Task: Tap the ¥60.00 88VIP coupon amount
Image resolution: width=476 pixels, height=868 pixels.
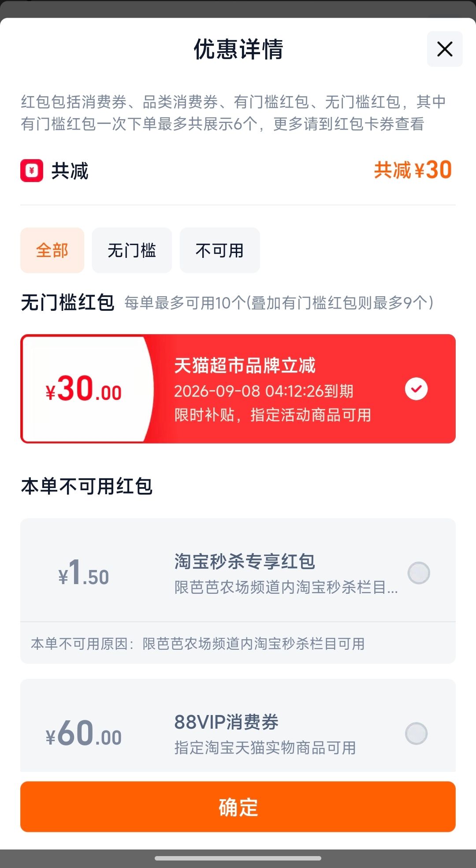Action: [x=83, y=734]
